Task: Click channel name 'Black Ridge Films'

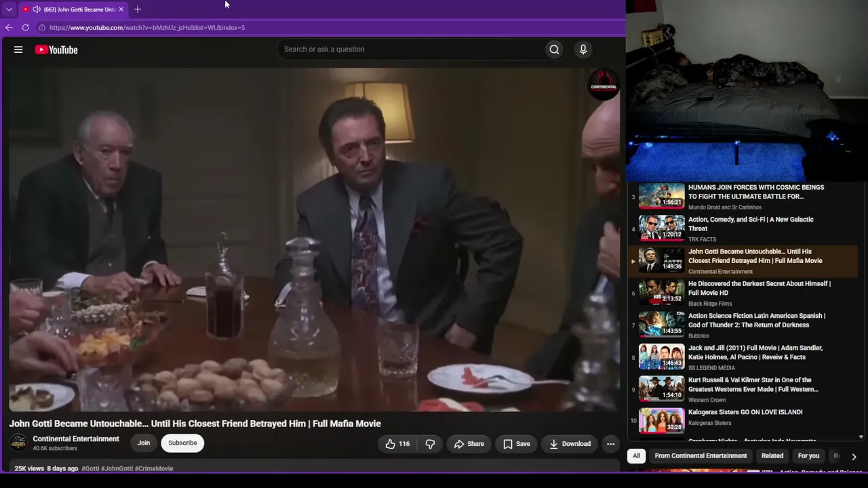Action: (710, 304)
